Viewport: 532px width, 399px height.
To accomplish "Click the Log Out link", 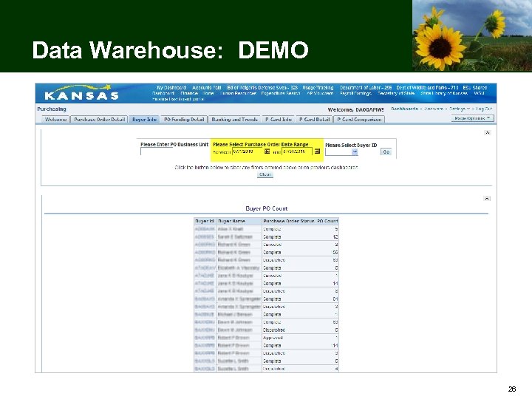I will pos(484,109).
